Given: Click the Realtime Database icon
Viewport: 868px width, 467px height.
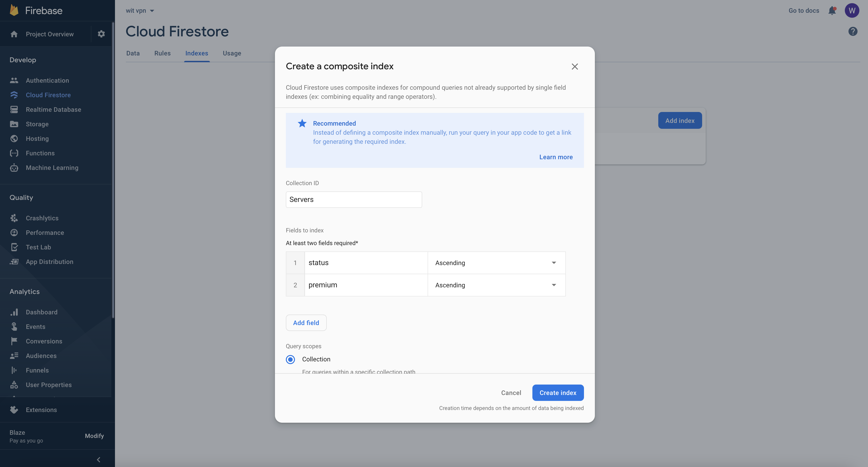Looking at the screenshot, I should coord(14,109).
